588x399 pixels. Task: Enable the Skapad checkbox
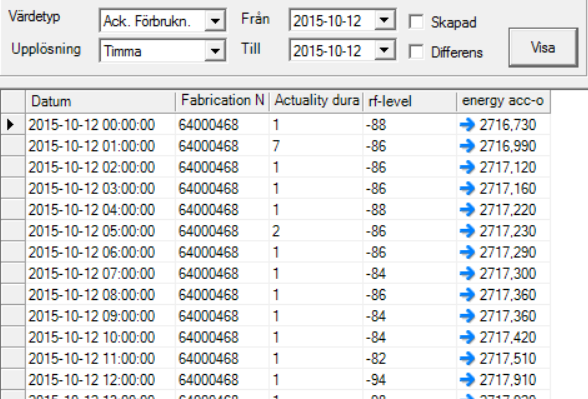point(416,22)
